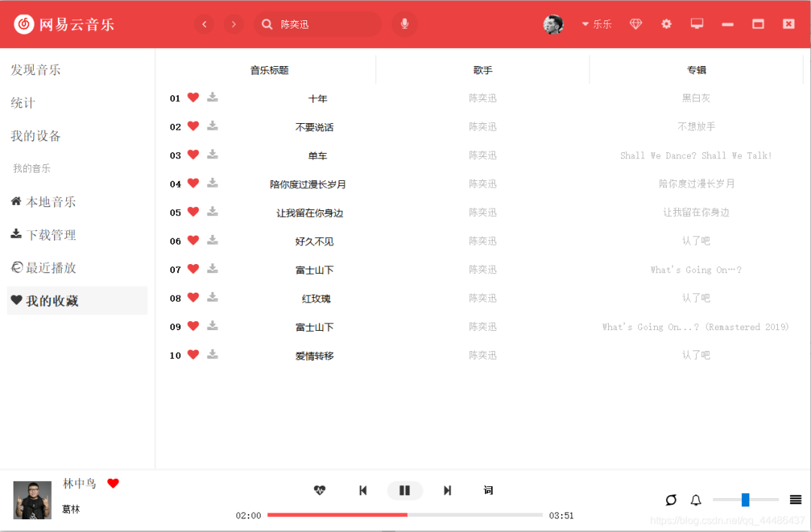Skip to next track
The width and height of the screenshot is (811, 532).
(x=448, y=490)
